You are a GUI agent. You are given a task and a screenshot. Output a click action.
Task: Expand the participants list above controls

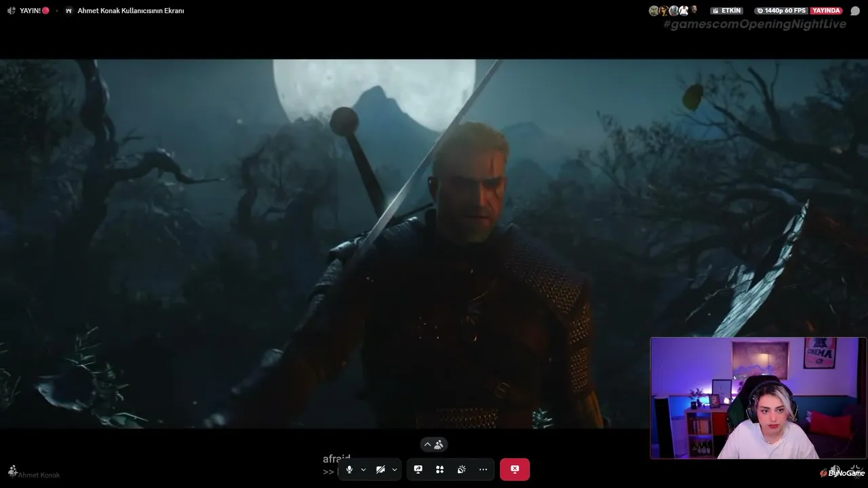tap(434, 445)
